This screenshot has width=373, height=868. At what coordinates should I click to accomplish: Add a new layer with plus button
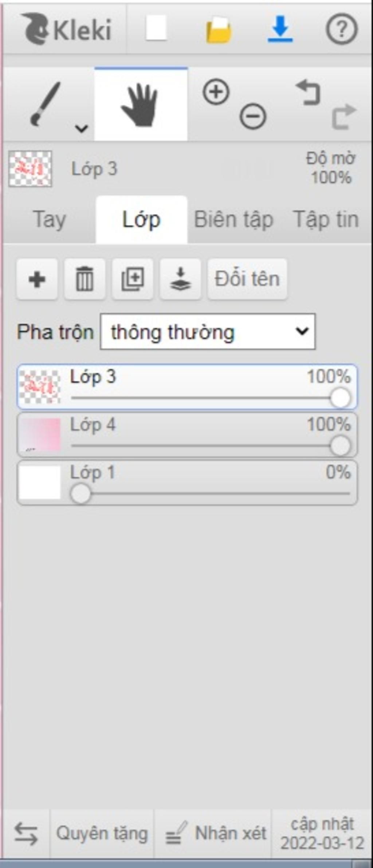(37, 279)
